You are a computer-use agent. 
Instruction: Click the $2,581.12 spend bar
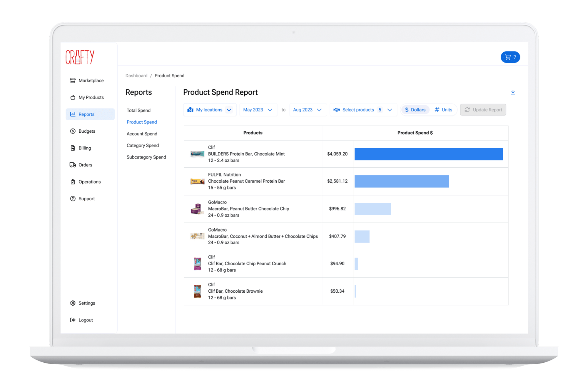click(402, 181)
